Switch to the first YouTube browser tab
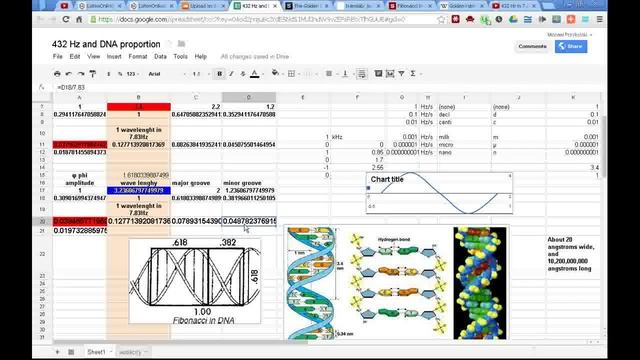 tap(64, 6)
